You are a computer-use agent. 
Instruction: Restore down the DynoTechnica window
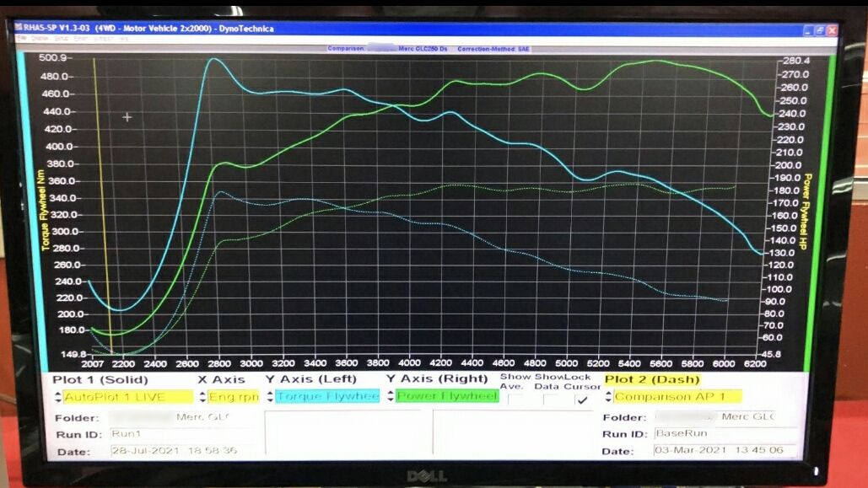(x=820, y=30)
